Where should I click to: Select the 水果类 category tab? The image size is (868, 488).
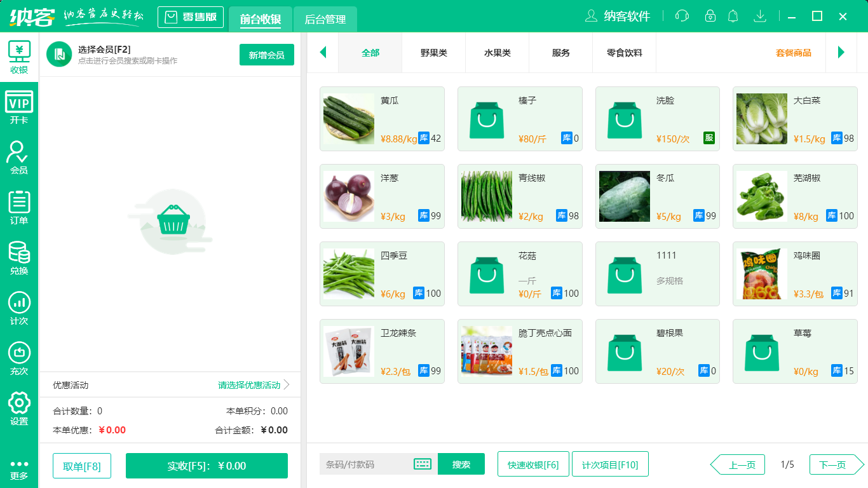coord(498,53)
